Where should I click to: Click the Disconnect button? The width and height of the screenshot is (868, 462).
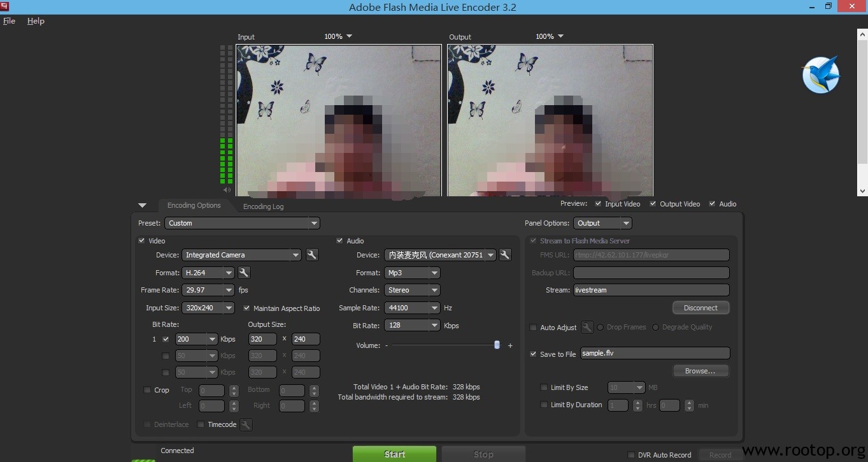(x=701, y=308)
